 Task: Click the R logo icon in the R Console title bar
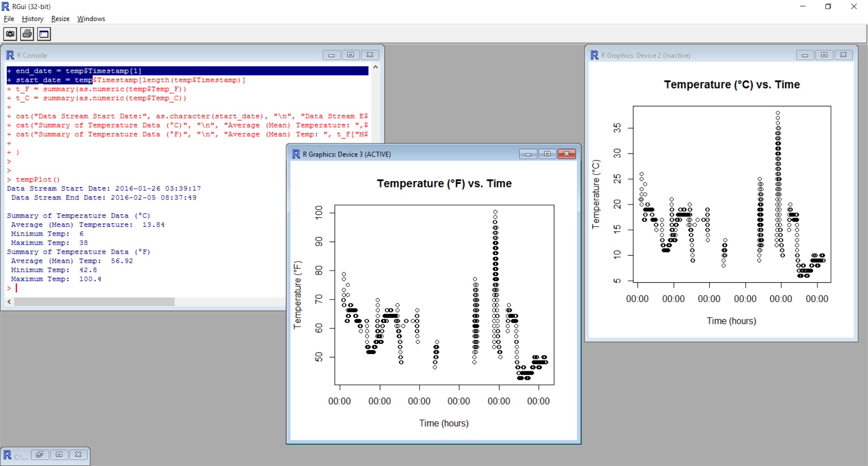point(10,55)
